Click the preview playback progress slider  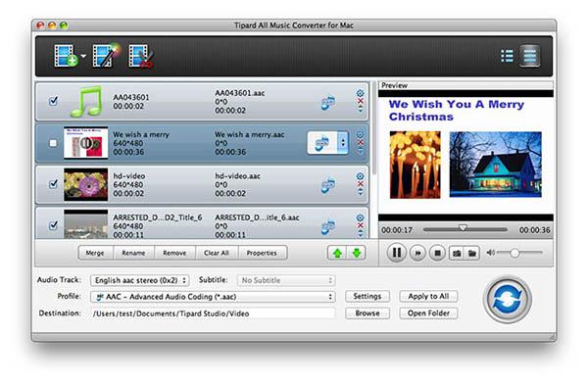[465, 229]
